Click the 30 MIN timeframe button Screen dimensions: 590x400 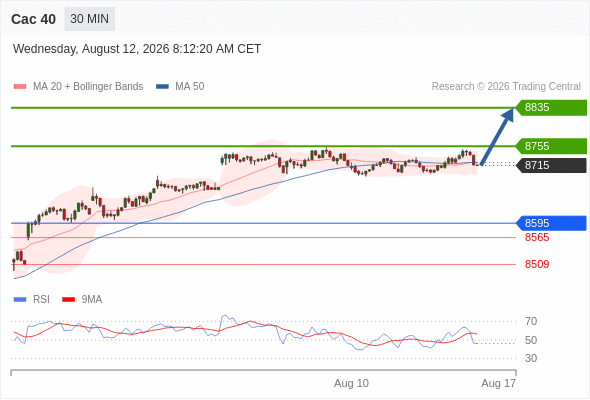90,19
